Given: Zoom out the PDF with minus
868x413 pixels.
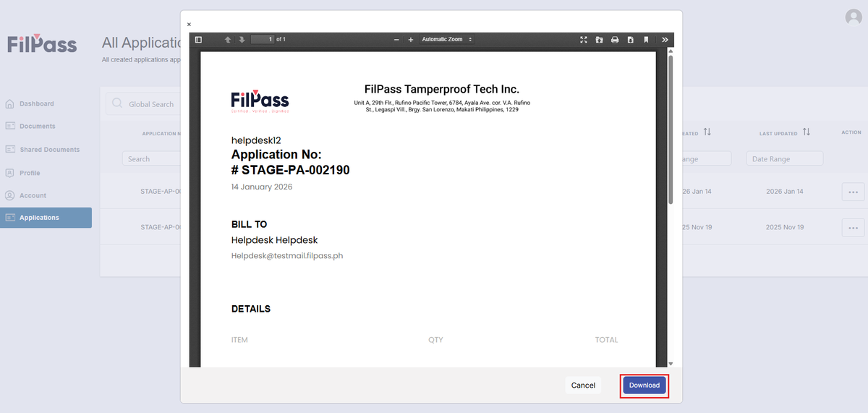Looking at the screenshot, I should coord(396,40).
